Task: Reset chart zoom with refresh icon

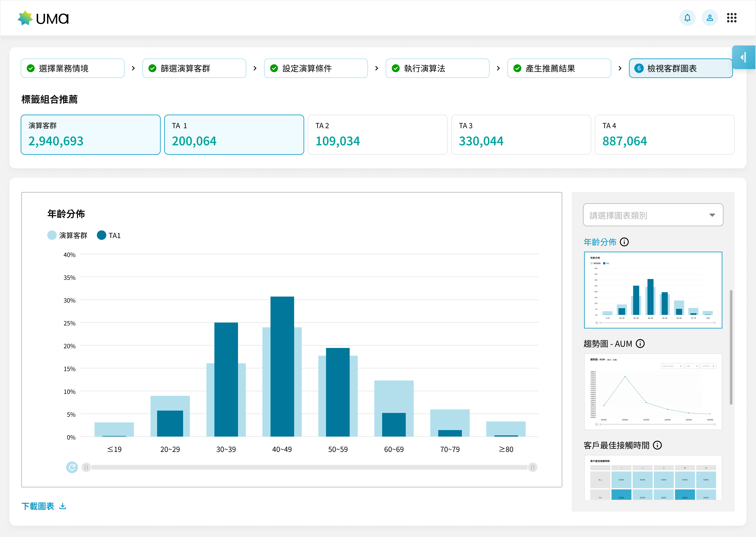Action: click(x=72, y=467)
